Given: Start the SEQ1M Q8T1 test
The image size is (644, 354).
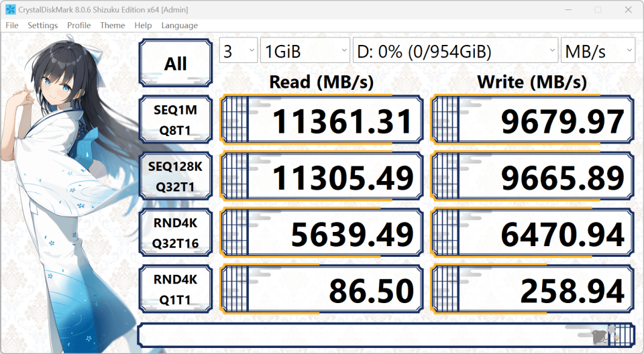Looking at the screenshot, I should point(175,119).
